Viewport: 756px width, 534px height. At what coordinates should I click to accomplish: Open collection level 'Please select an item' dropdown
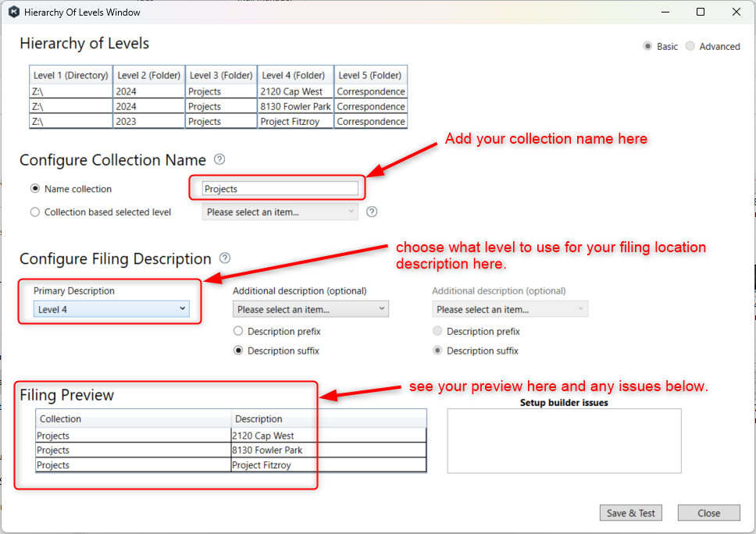pyautogui.click(x=280, y=212)
